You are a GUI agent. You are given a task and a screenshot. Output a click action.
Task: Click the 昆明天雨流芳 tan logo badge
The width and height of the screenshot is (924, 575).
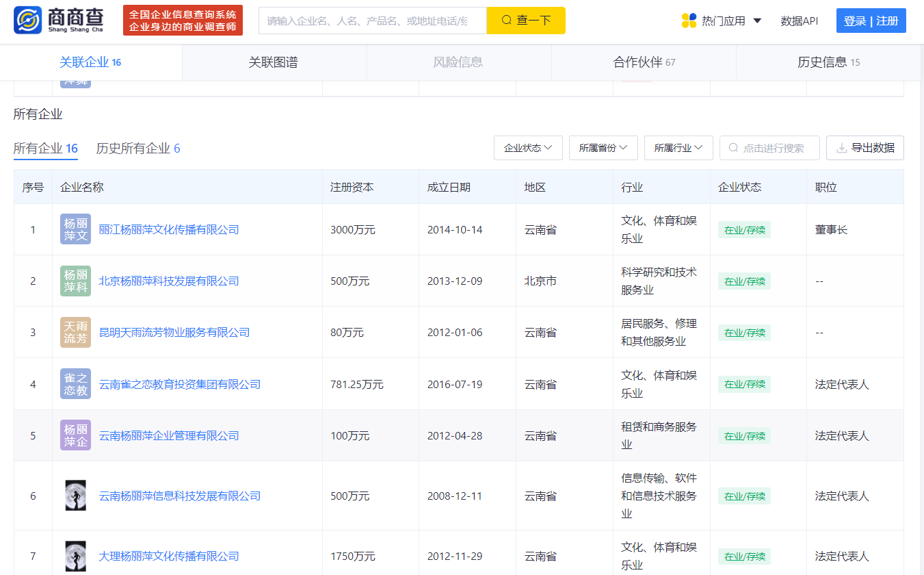(x=75, y=332)
